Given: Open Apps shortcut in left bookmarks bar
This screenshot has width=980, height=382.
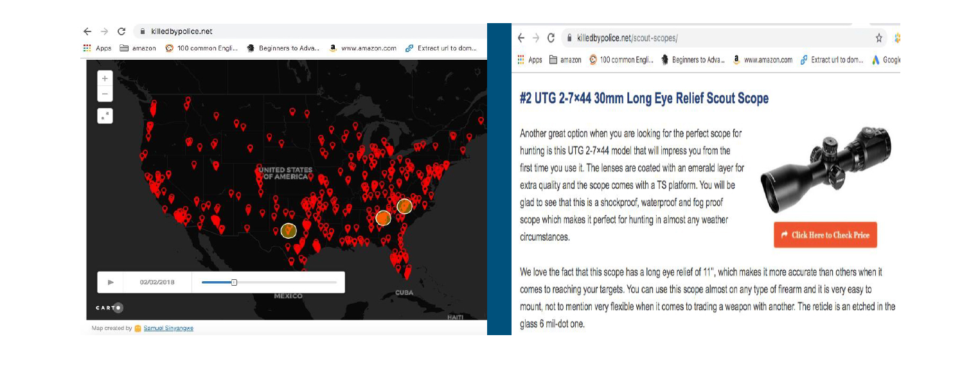Looking at the screenshot, I should [x=98, y=48].
